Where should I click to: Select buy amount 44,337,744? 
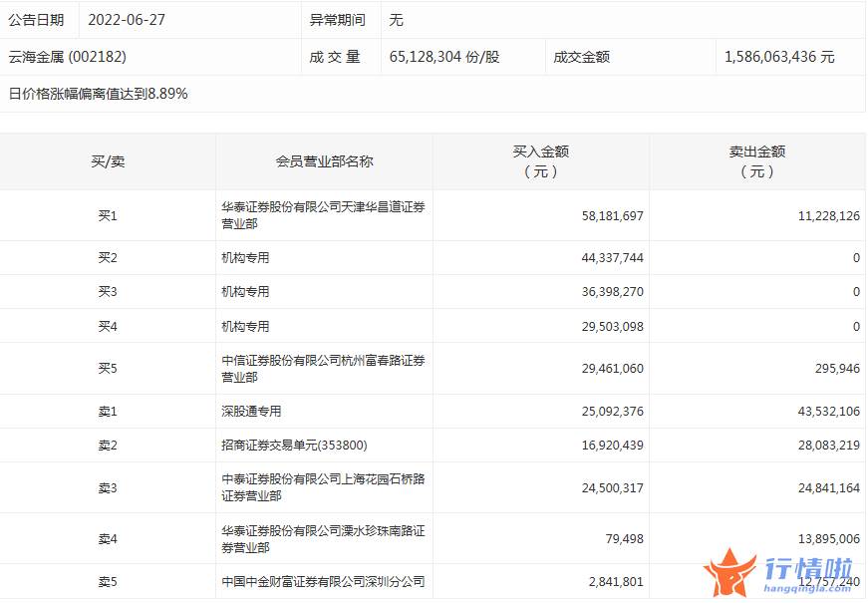pos(612,258)
